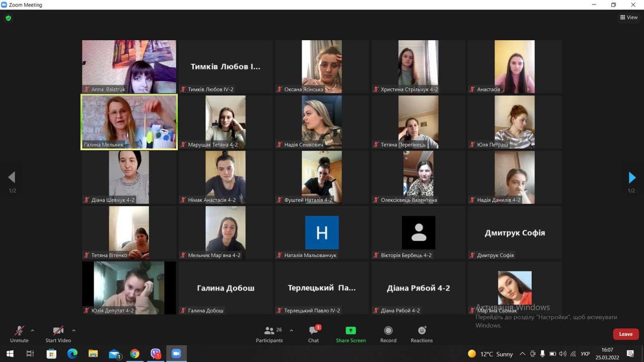644x362 pixels.
Task: Click Наталія Мальованчук's blue avatar tile
Action: click(x=322, y=232)
